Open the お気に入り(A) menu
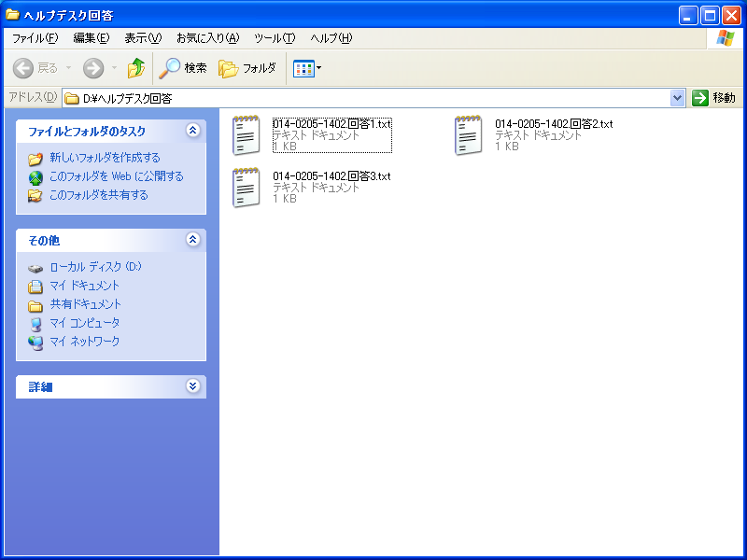The width and height of the screenshot is (747, 560). pyautogui.click(x=207, y=38)
